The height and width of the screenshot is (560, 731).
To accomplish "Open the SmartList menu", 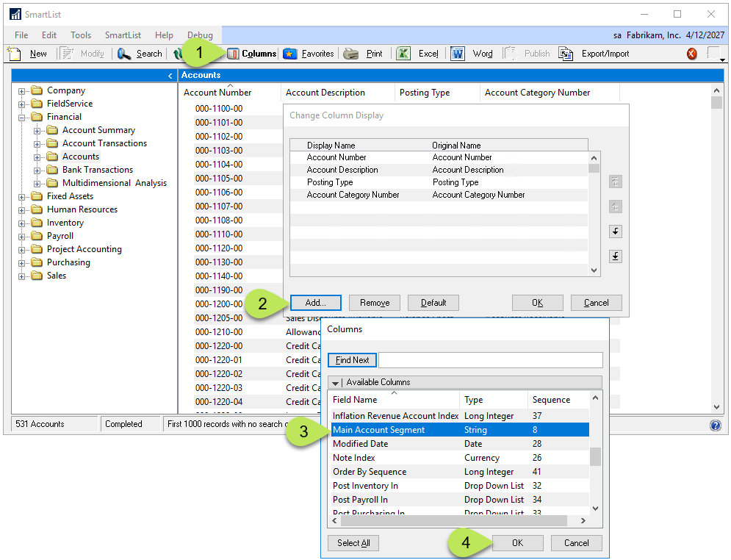I will [122, 35].
